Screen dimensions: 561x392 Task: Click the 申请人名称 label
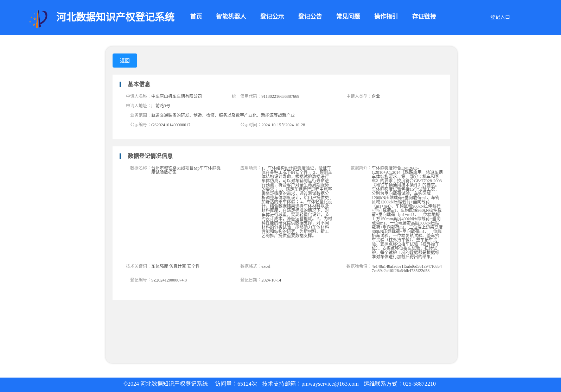click(138, 96)
